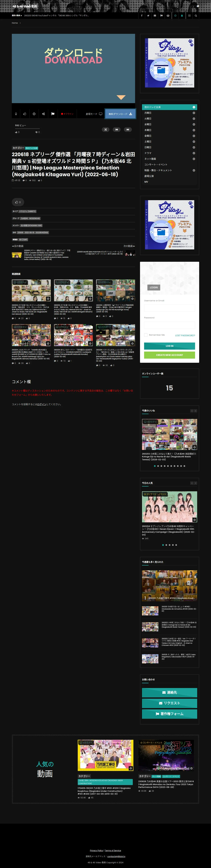
Task: Open the Twitter icon in the top bar
Action: coord(148,15)
